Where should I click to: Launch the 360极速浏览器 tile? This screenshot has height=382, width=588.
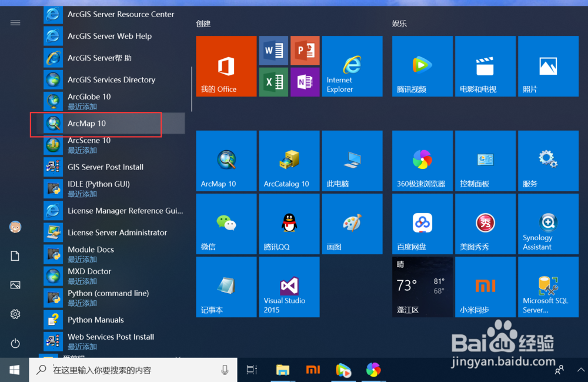tap(422, 161)
